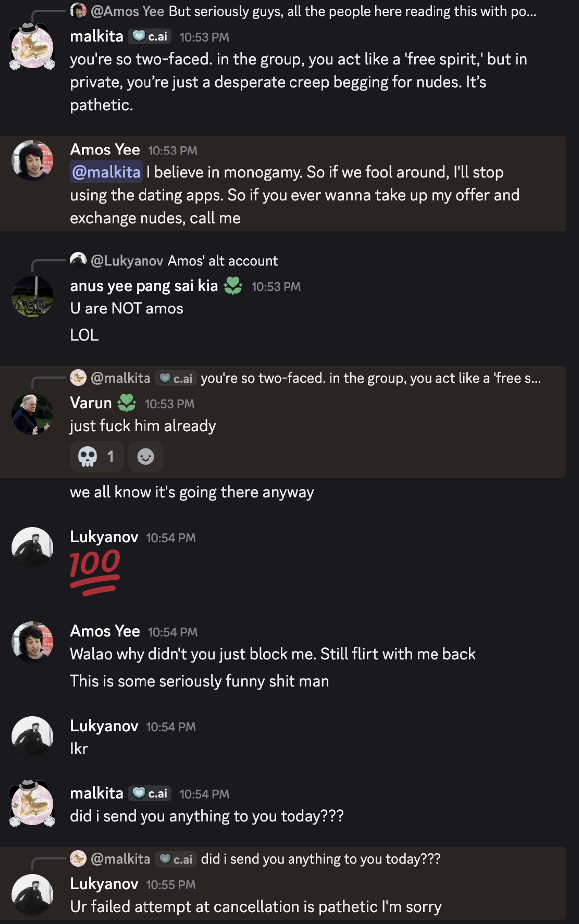Click green leaf role icon beside Varun
This screenshot has width=579, height=924.
click(x=127, y=403)
